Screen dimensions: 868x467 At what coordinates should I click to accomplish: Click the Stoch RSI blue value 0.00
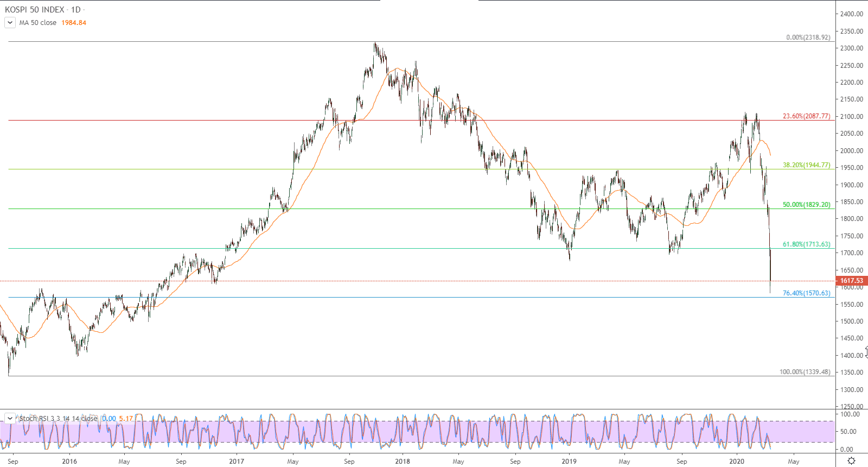tap(109, 418)
